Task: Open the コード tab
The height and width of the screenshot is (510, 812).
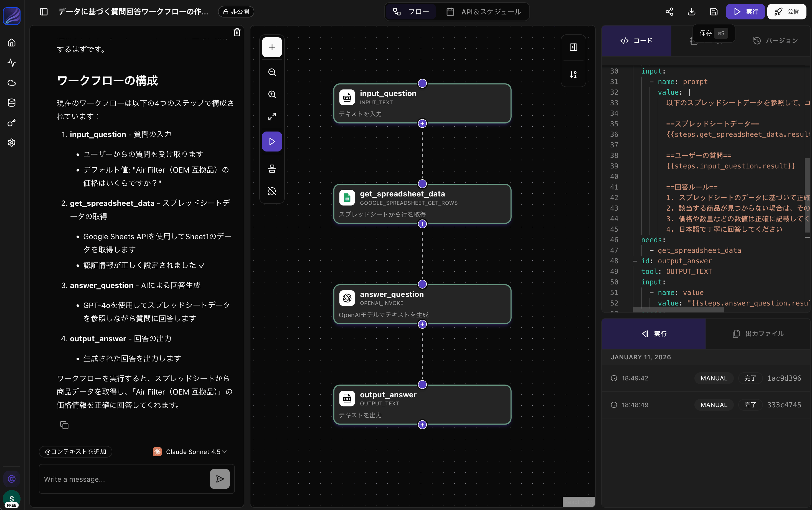Action: [636, 41]
